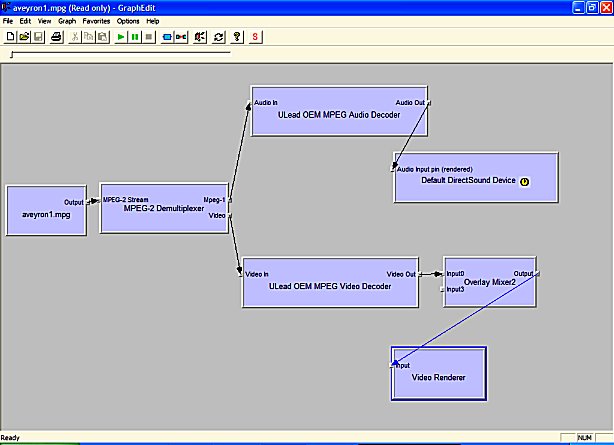
Task: Select the ULead OEM MPEG Video Decoder filter
Action: coord(330,282)
